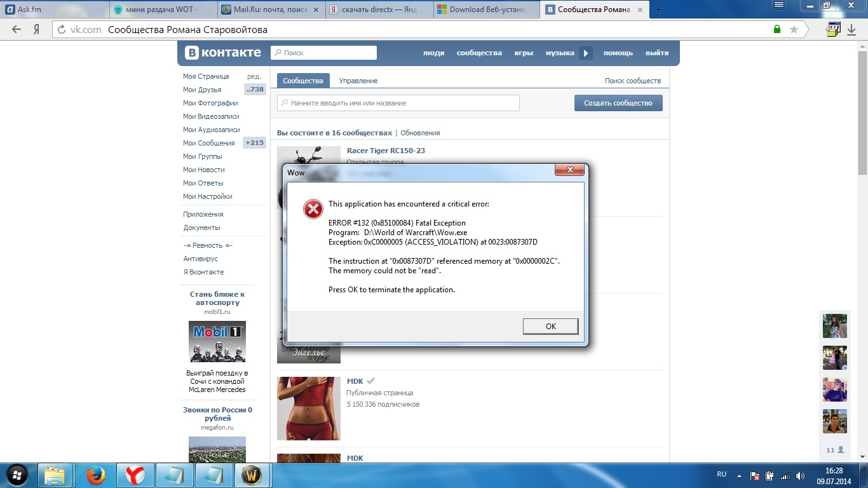Open Мои Группы in sidebar
This screenshot has height=488, width=868.
click(x=203, y=156)
